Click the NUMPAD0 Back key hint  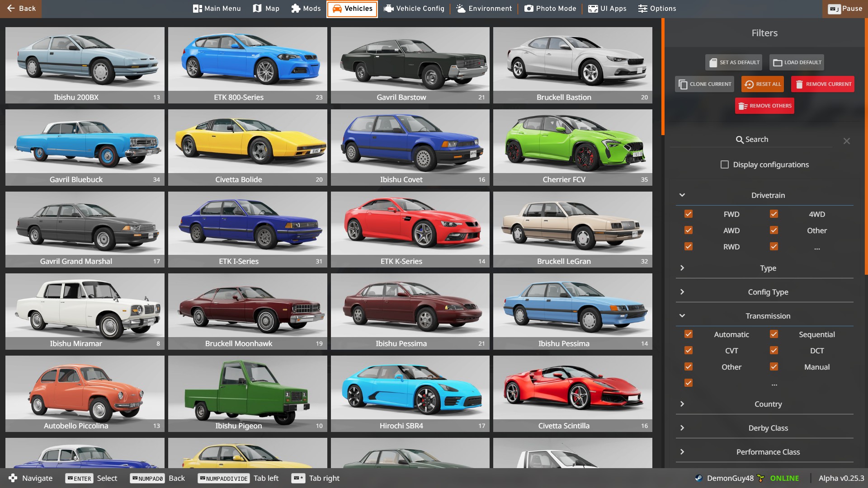(x=157, y=478)
